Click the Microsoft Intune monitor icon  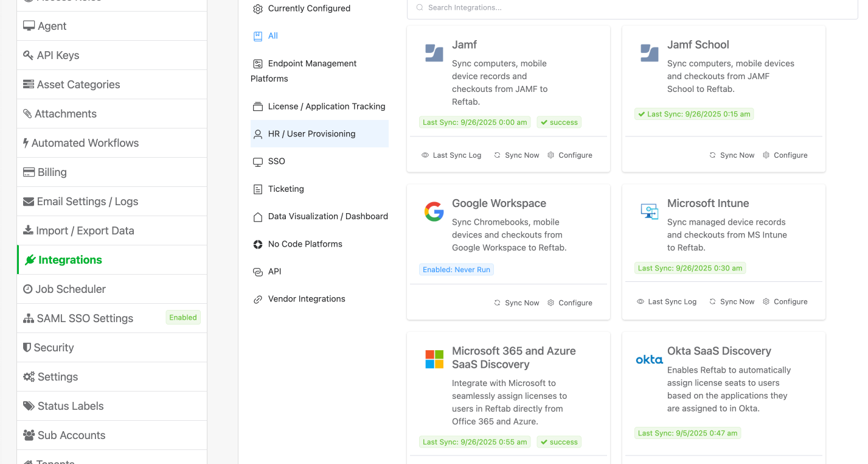pos(648,212)
